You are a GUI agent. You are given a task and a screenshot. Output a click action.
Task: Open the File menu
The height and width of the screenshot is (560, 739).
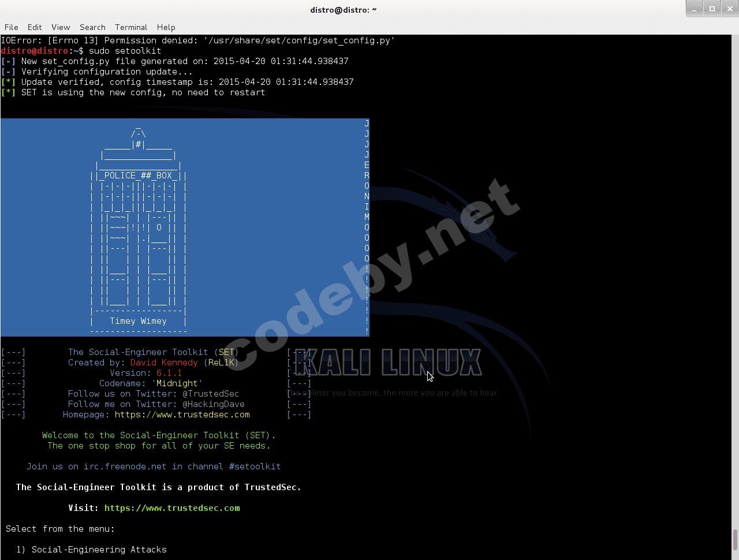pyautogui.click(x=12, y=27)
